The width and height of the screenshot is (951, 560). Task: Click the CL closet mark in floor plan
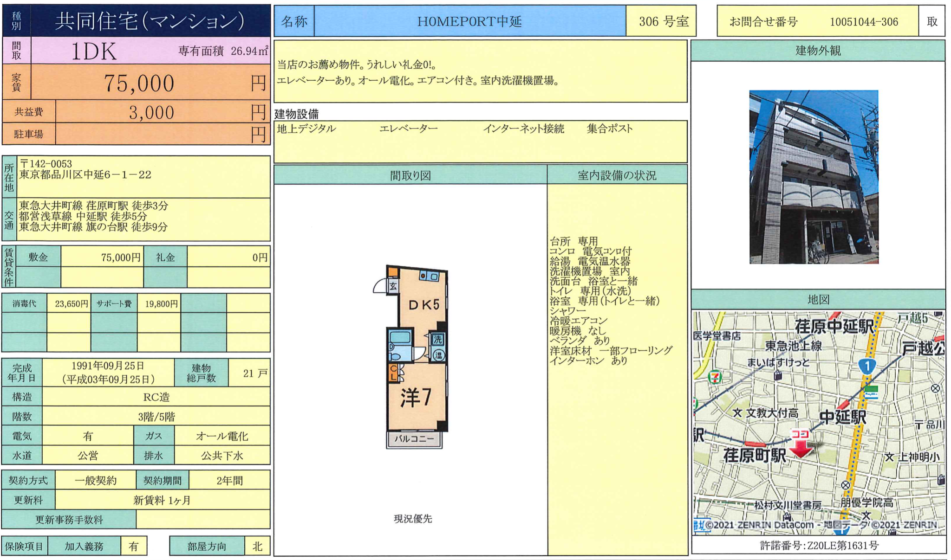tap(393, 373)
